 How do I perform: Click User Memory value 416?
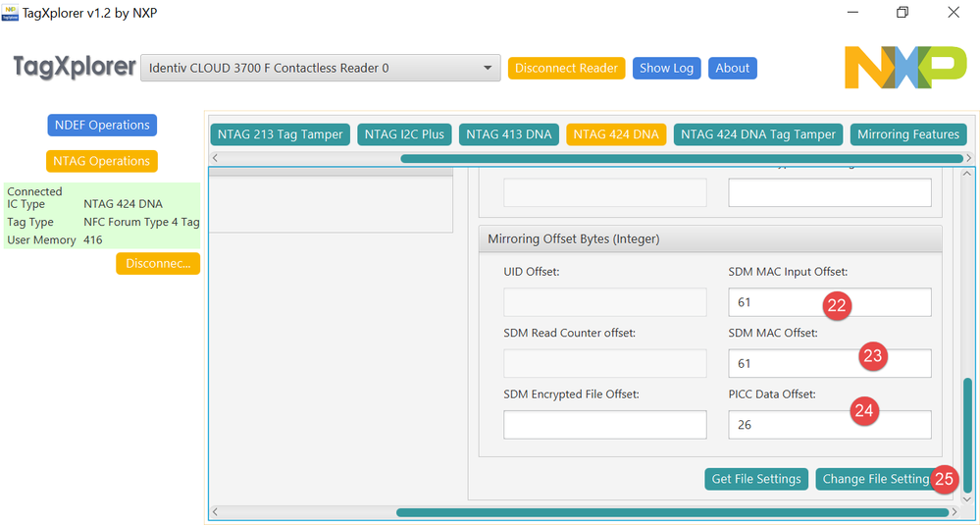coord(93,240)
